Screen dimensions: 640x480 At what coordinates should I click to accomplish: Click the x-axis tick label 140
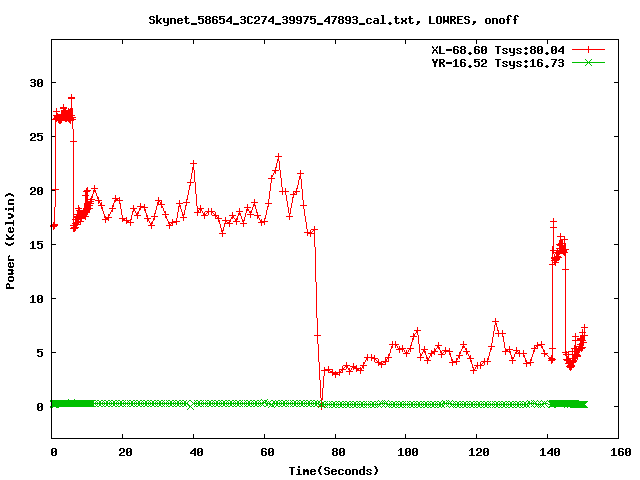(550, 452)
